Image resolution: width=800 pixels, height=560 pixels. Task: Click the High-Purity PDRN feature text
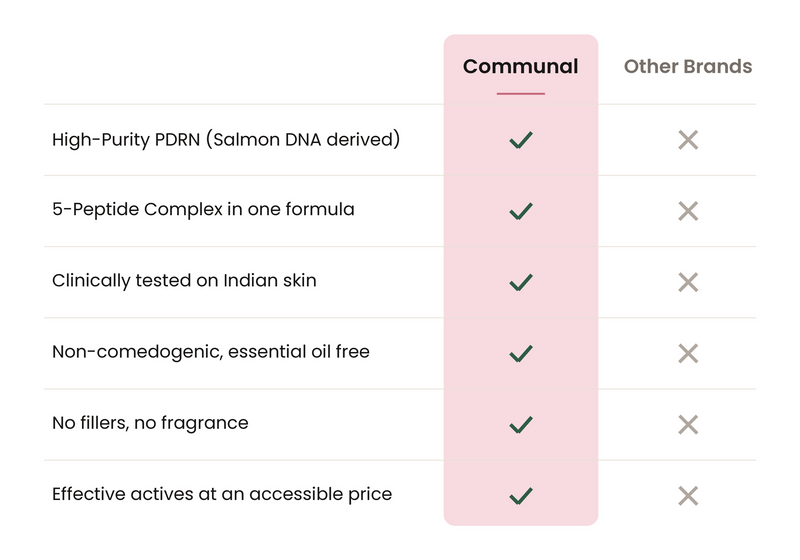pos(226,140)
